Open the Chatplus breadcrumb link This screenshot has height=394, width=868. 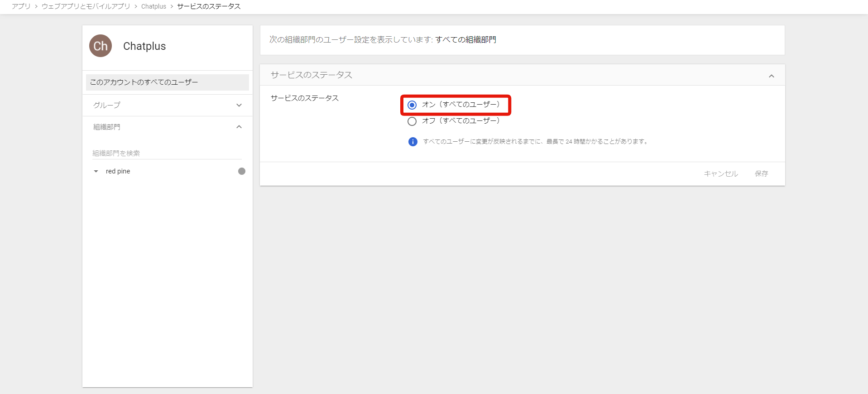pos(153,6)
